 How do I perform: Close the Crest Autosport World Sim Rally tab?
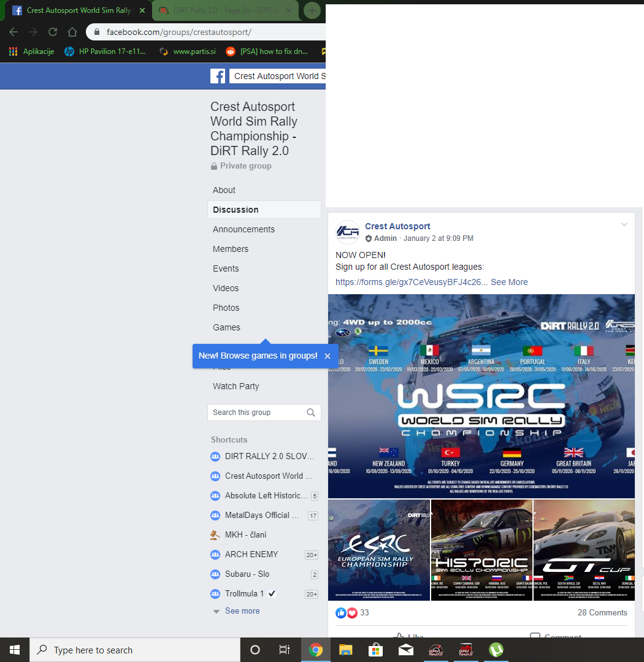(142, 10)
